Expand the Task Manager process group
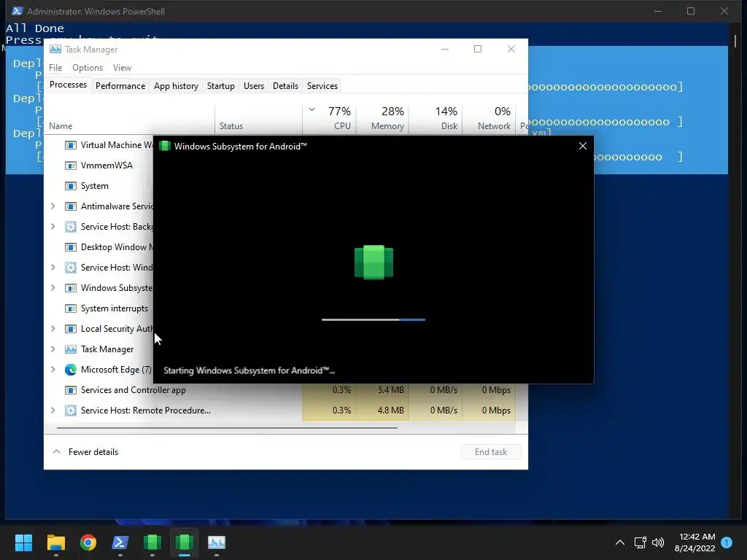747x560 pixels. (x=53, y=349)
